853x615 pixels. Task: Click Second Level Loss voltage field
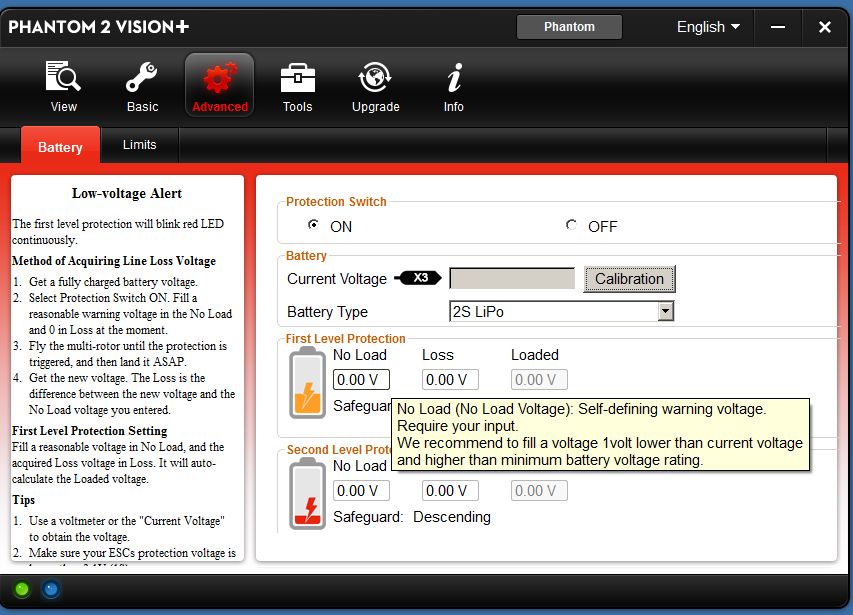450,490
